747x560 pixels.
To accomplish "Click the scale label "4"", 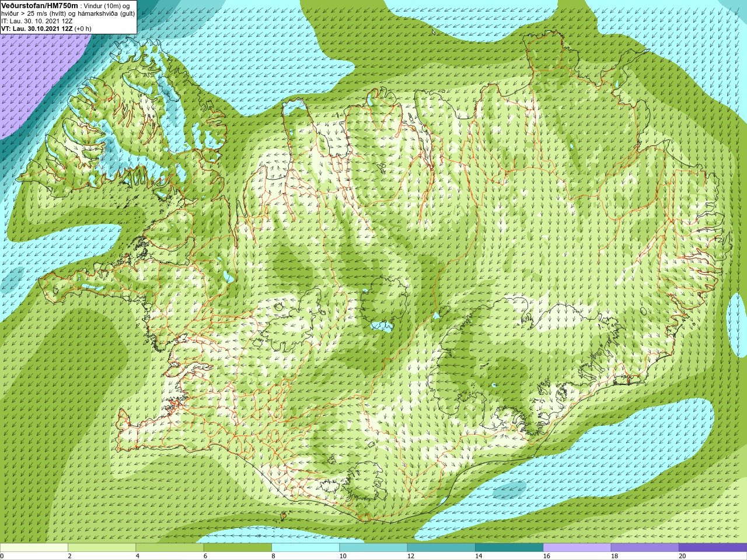I will coord(138,556).
